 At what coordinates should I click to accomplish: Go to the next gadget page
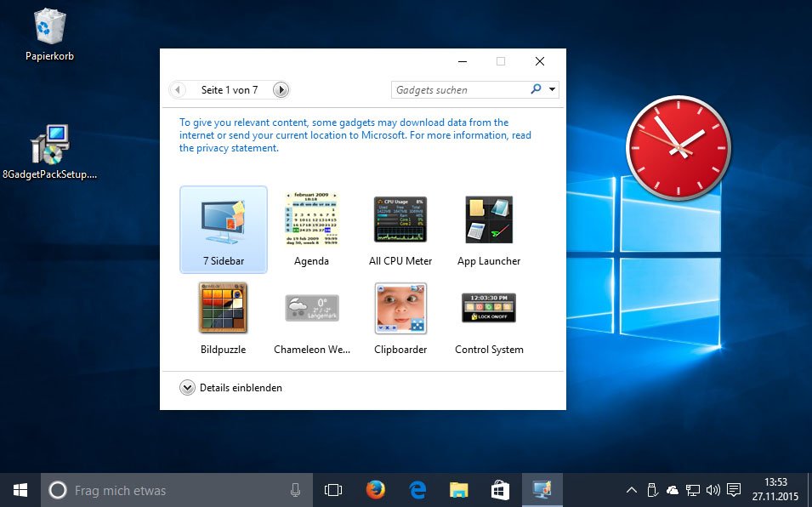(x=280, y=89)
